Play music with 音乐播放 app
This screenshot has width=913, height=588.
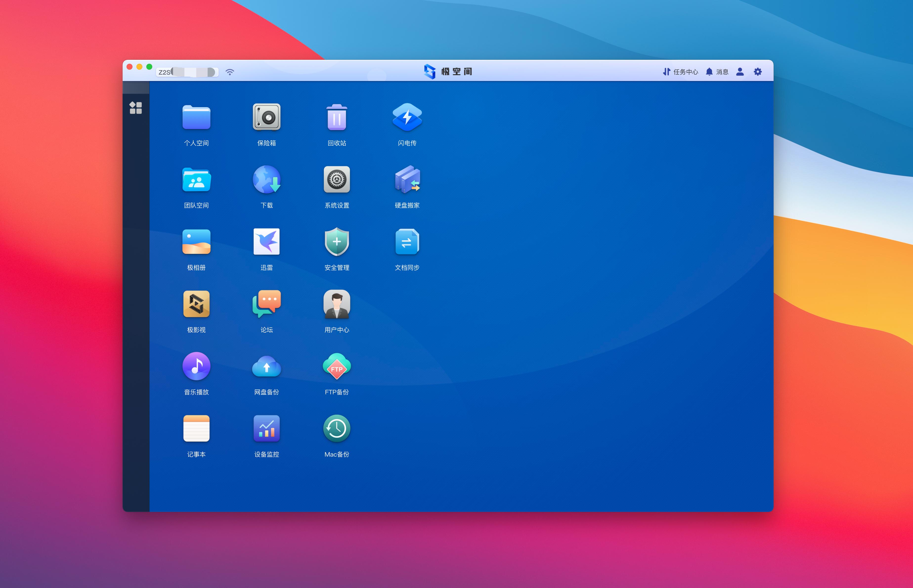coord(196,366)
